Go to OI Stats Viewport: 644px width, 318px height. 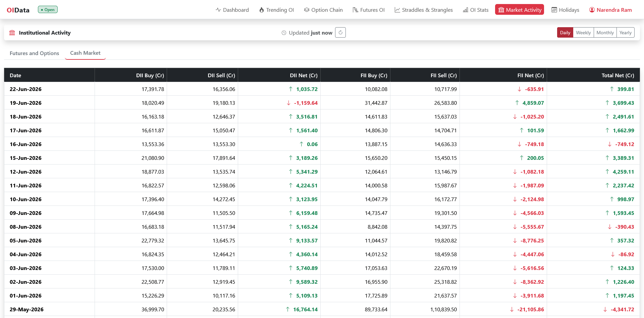476,10
